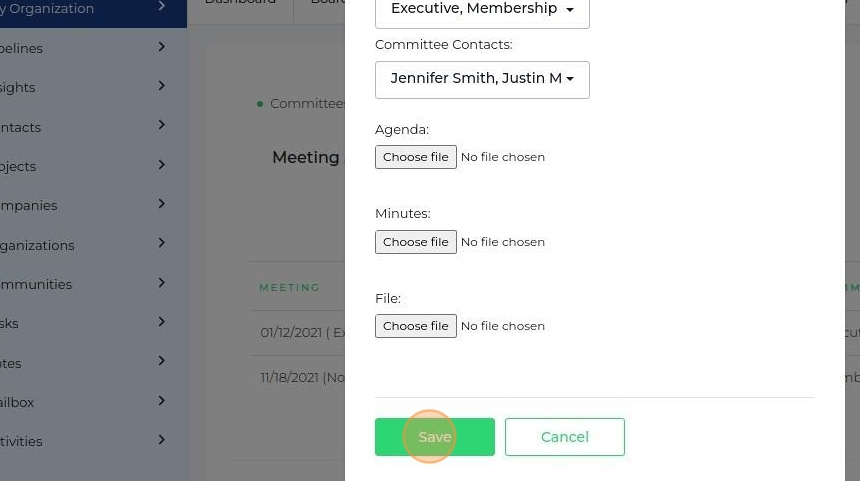Screen dimensions: 860x481
Task: Expand the Communities sidebar chevron
Action: coord(162,283)
